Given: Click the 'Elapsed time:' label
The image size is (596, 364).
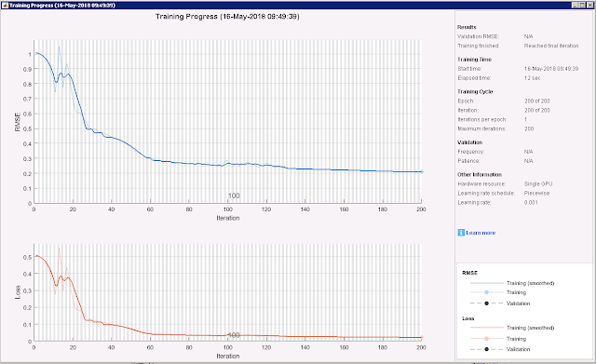Looking at the screenshot, I should click(474, 78).
